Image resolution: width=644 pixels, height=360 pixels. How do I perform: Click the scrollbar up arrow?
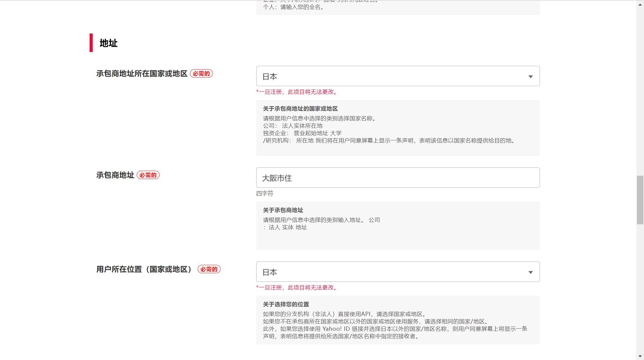click(640, 5)
